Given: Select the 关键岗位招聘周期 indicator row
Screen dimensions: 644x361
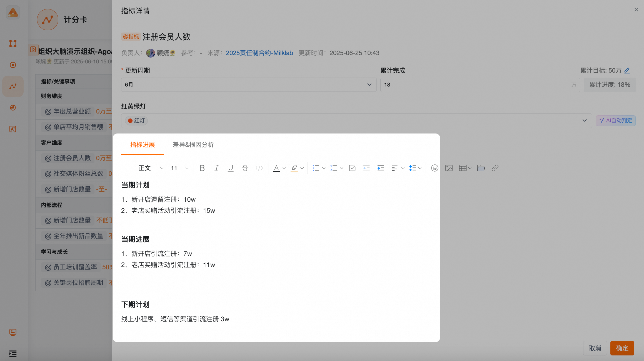Looking at the screenshot, I should click(74, 283).
